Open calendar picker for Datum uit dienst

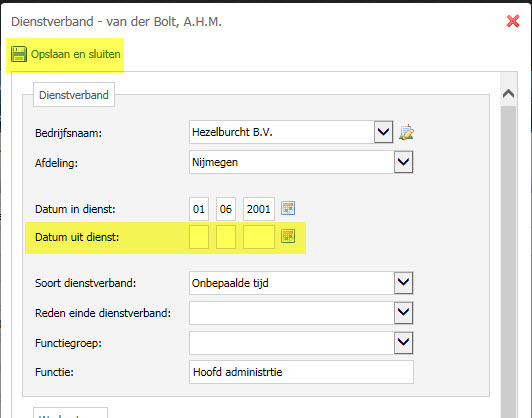(288, 236)
